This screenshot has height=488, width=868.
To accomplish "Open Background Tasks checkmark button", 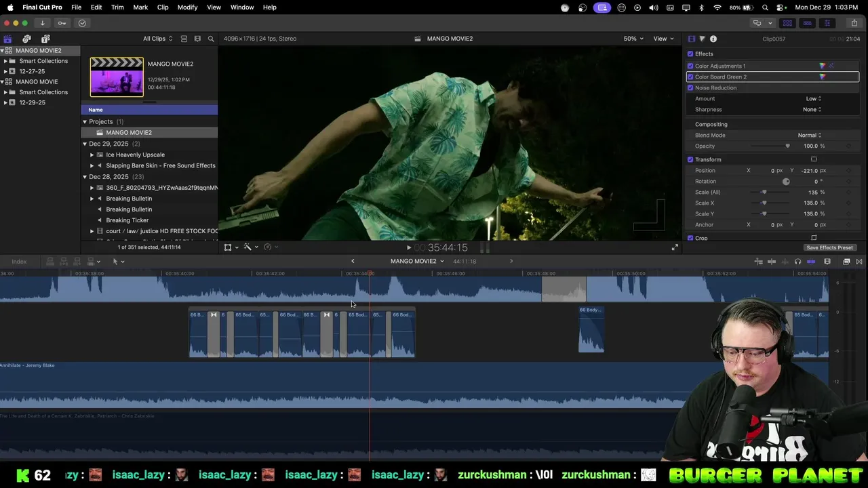I will tap(82, 23).
